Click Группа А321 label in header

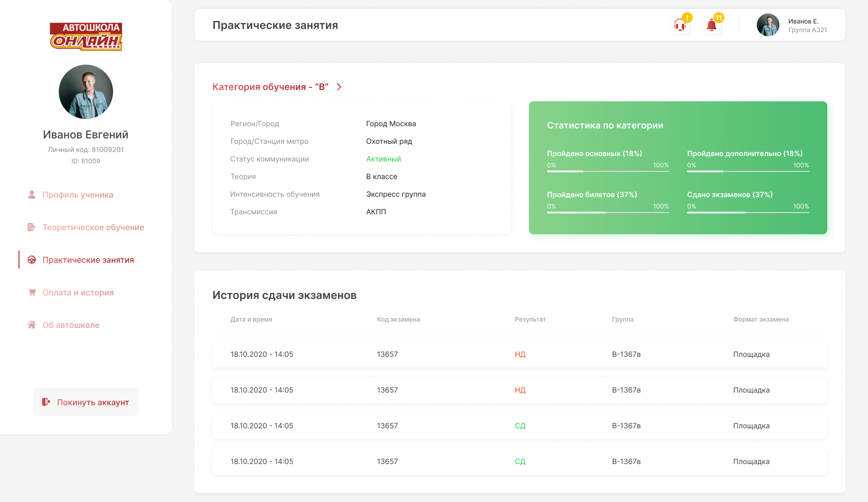[x=808, y=30]
